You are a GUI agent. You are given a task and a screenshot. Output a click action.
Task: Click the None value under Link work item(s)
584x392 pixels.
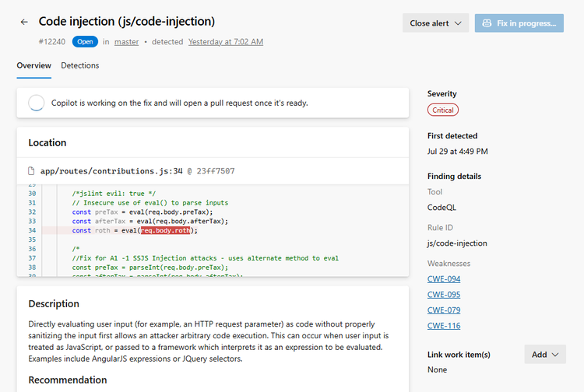pos(437,369)
